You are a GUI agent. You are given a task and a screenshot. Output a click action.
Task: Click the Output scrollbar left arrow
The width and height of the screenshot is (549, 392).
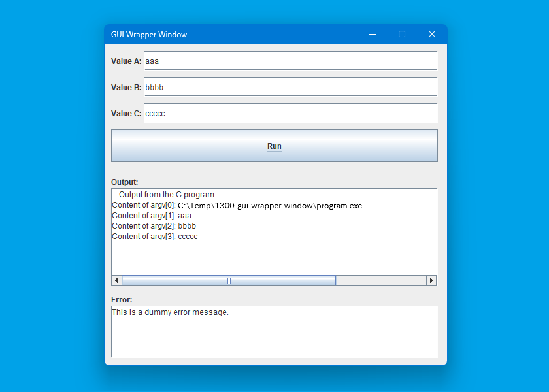117,280
